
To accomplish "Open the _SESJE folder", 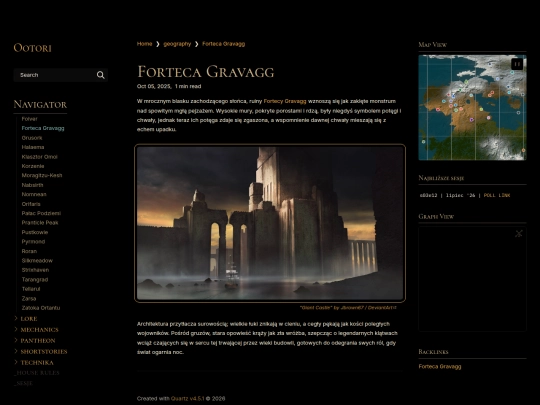I will tap(24, 383).
